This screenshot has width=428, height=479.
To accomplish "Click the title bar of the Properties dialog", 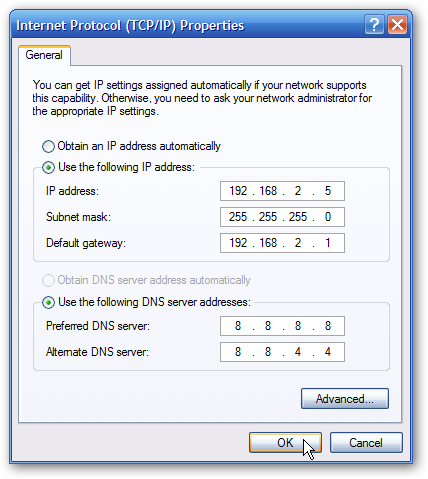I will [187, 25].
